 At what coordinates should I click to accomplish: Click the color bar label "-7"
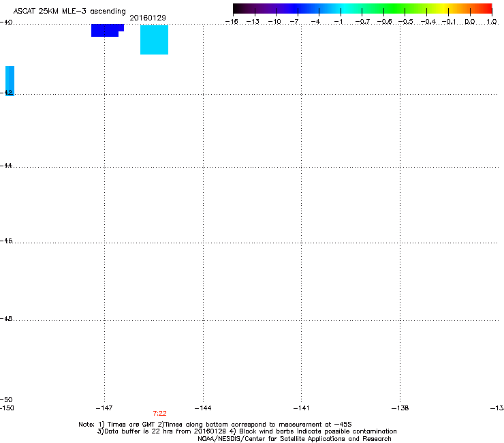294,22
